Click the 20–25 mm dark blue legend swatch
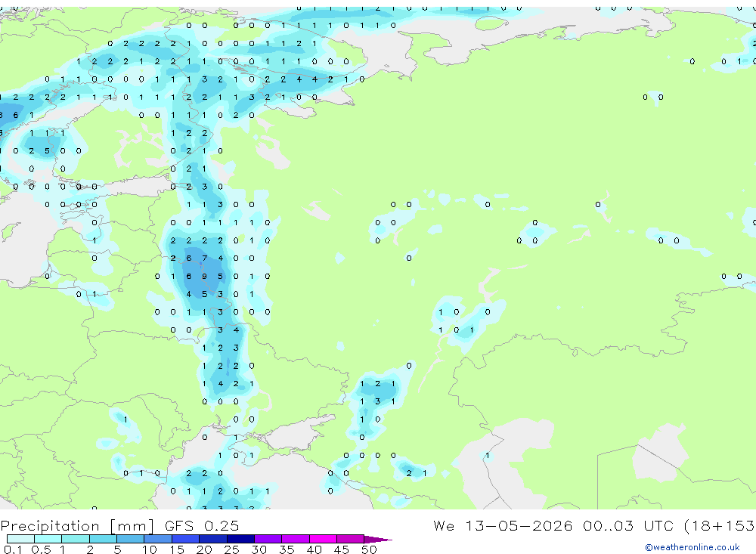This screenshot has height=554, width=756. [x=212, y=539]
